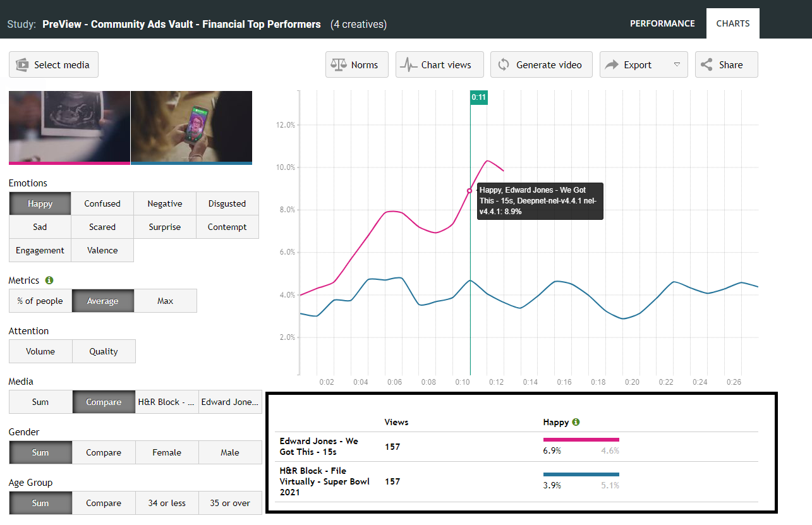This screenshot has height=525, width=812.
Task: Click the Export button label
Action: tap(638, 64)
